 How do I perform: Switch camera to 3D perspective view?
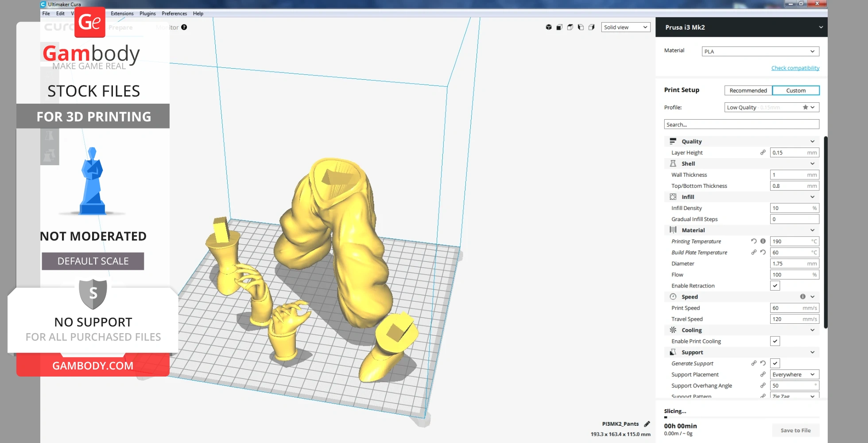point(549,27)
